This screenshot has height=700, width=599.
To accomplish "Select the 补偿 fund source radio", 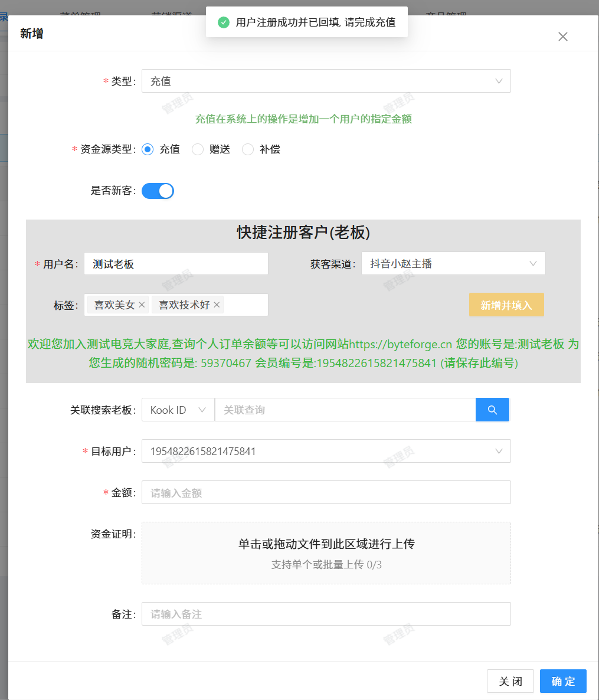I will click(248, 149).
